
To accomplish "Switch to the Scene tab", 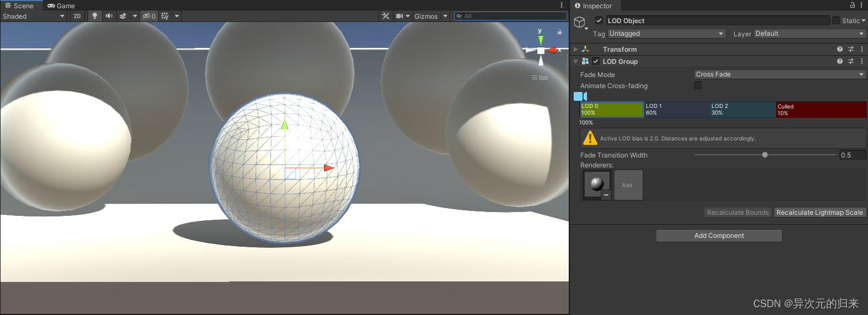I will pos(20,6).
